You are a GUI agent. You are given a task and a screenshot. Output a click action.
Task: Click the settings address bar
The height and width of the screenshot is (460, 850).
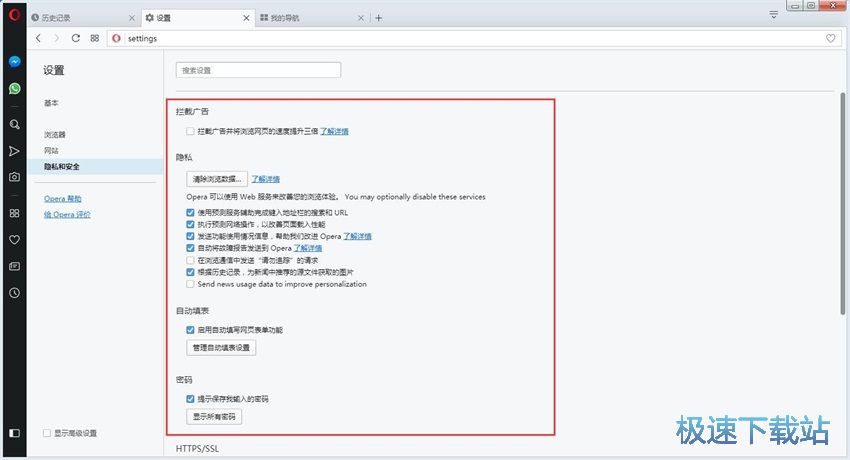pos(472,38)
